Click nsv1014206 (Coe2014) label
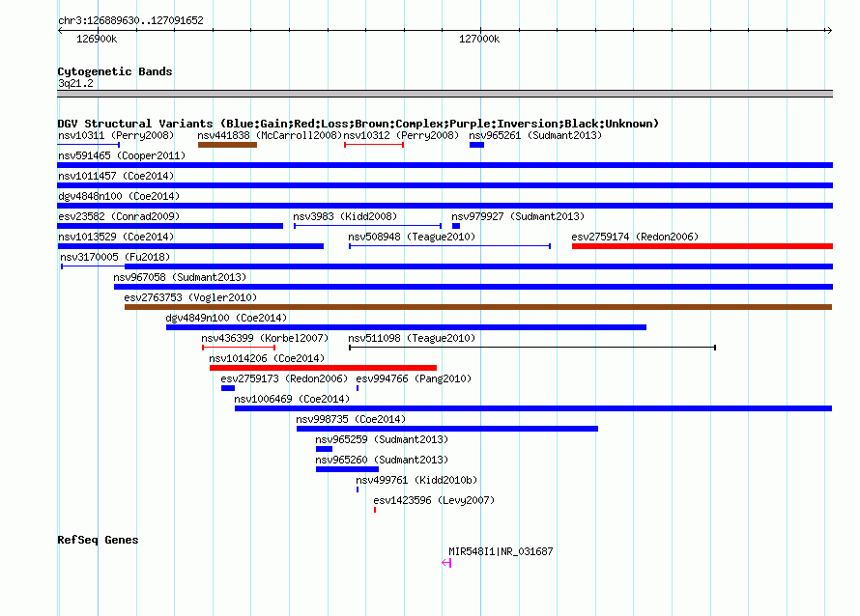The height and width of the screenshot is (616, 860). 267,358
